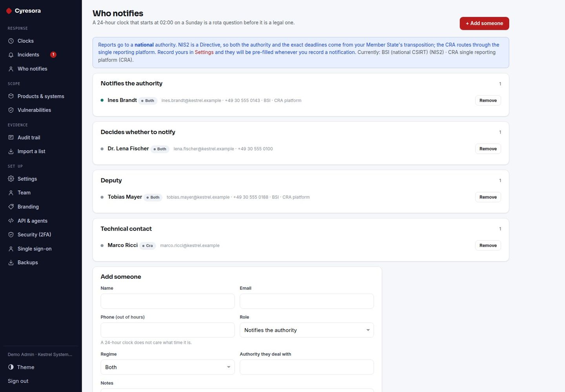Click the API & agents code icon
This screenshot has width=565, height=392.
coord(11,221)
